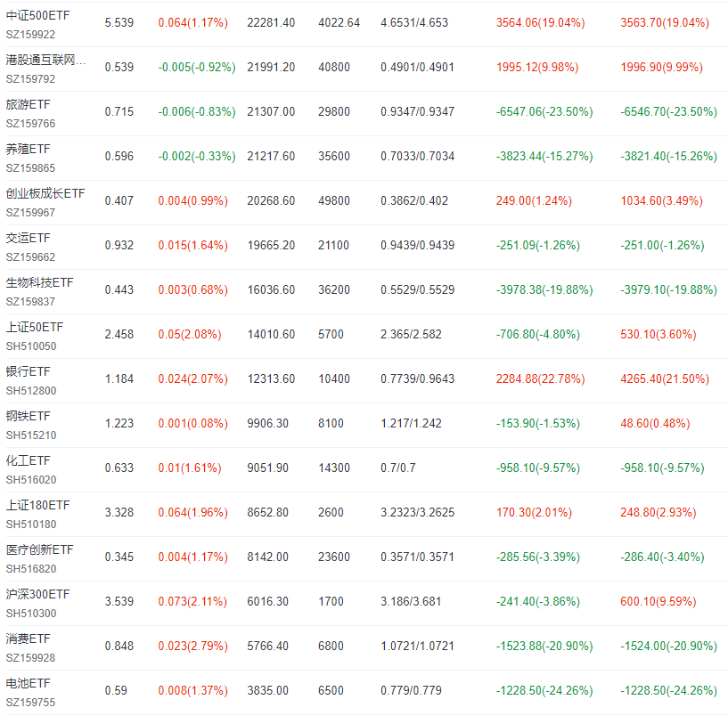
Task: Click loss value -6547.06(-23.50%)
Action: (x=544, y=112)
